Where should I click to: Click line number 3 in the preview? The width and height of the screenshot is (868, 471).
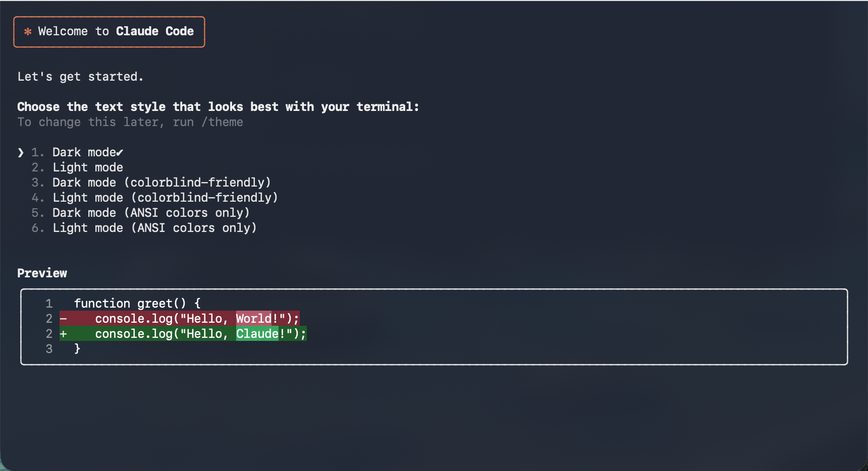[x=49, y=349]
